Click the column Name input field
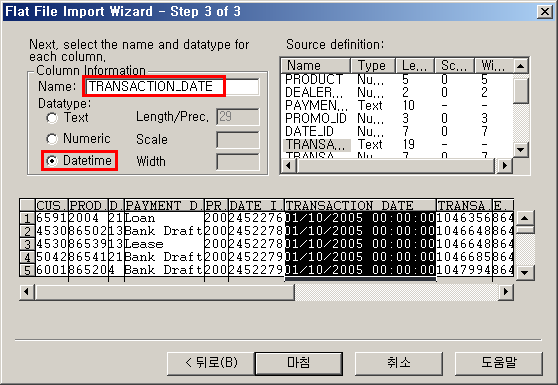Viewport: 558px width, 385px height. click(x=172, y=86)
